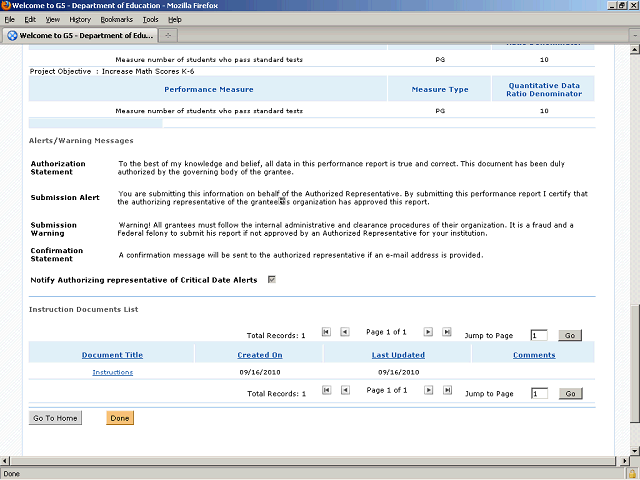Image resolution: width=640 pixels, height=480 pixels.
Task: Go to last page in lower pagination
Action: point(447,390)
